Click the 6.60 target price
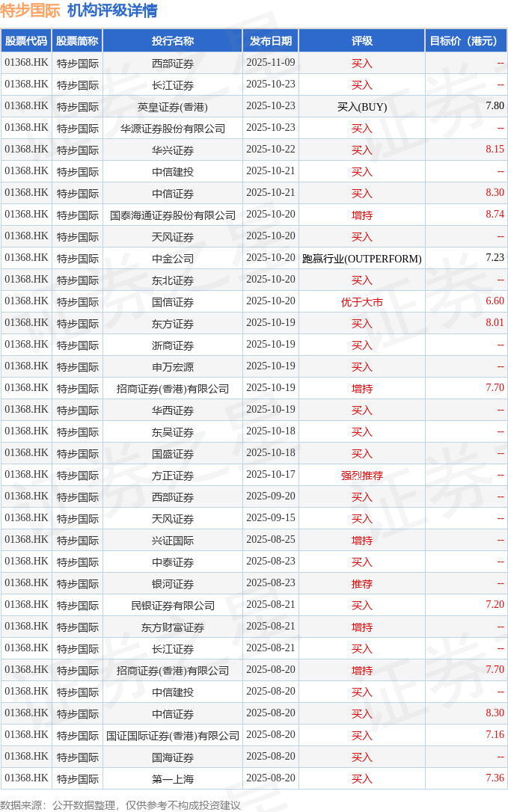Screen dimensions: 508x812 pyautogui.click(x=495, y=301)
